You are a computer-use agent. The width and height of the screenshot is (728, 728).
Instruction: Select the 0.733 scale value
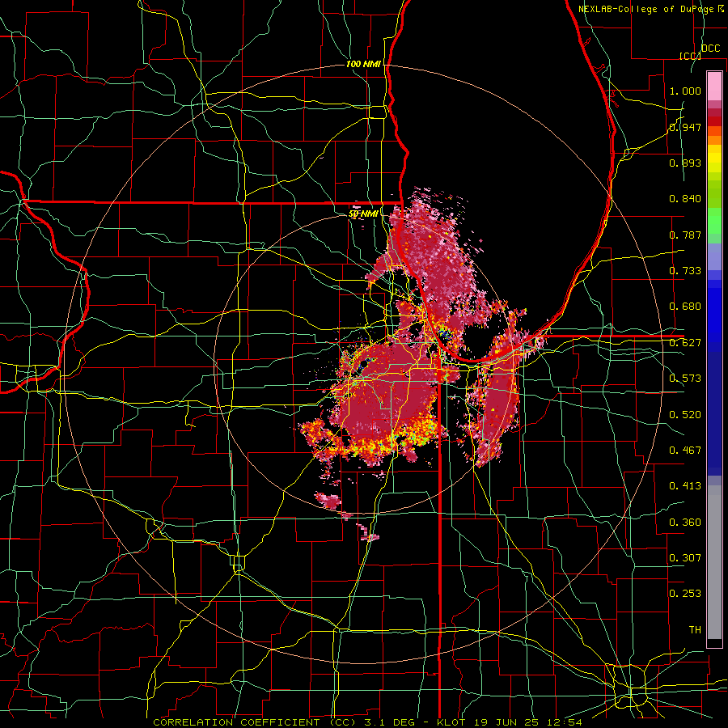685,271
